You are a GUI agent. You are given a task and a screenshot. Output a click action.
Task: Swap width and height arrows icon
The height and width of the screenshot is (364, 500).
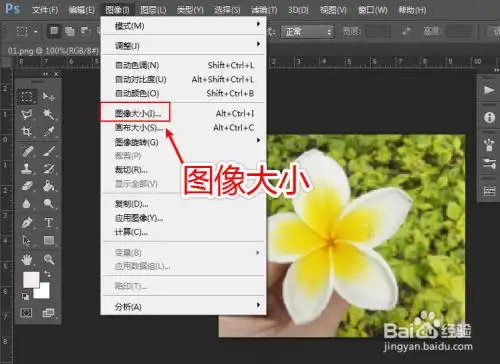(x=406, y=32)
